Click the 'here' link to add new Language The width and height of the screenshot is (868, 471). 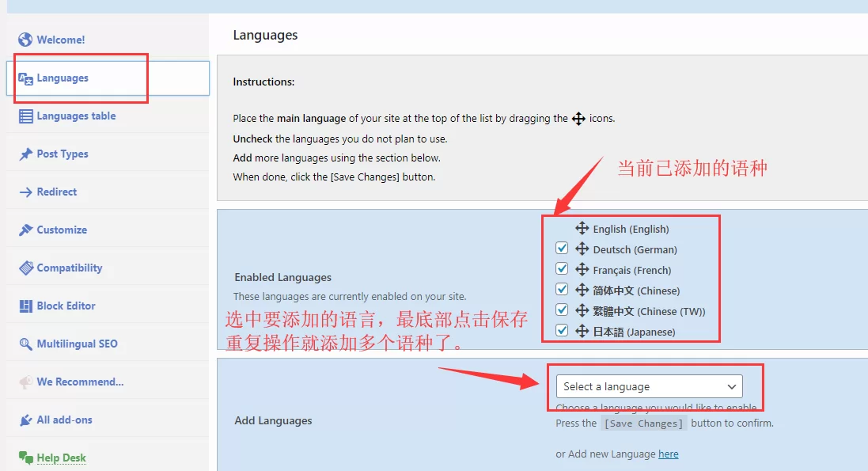[x=668, y=454]
